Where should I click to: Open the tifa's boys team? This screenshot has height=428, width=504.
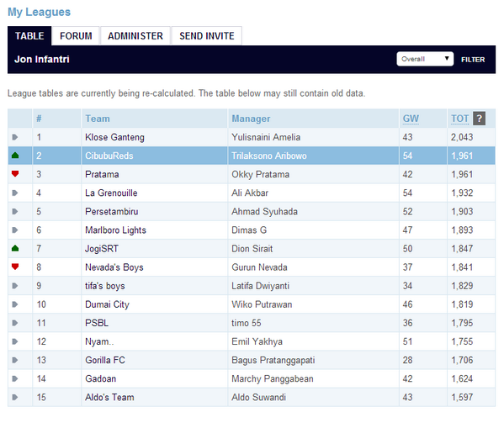[105, 286]
